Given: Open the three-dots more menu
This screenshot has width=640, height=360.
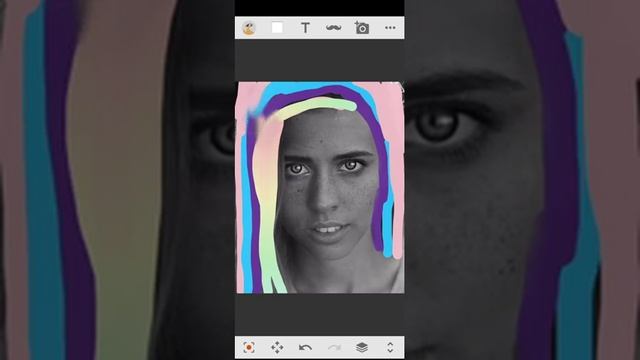Looking at the screenshot, I should click(390, 28).
